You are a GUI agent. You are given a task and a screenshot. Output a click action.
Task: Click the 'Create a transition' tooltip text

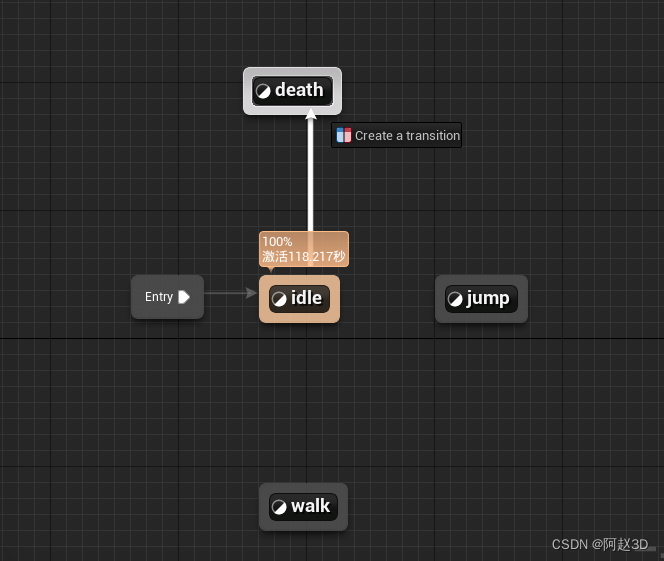(x=407, y=135)
